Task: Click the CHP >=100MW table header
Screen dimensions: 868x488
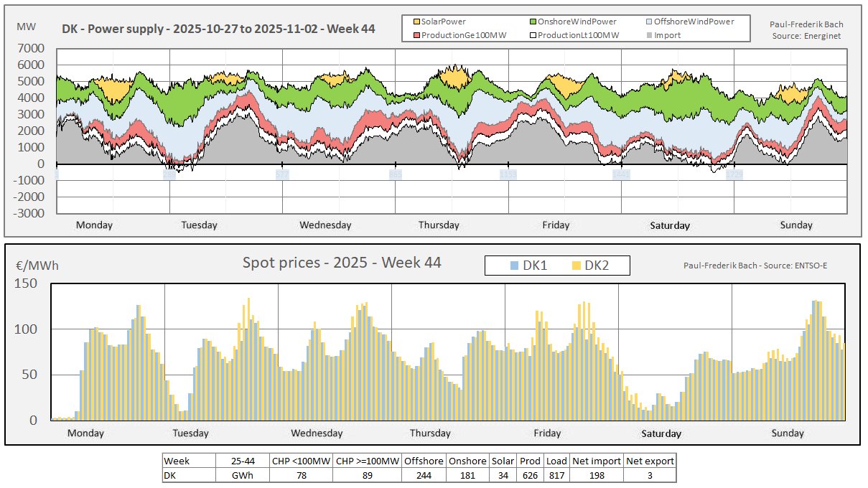Action: click(x=367, y=461)
